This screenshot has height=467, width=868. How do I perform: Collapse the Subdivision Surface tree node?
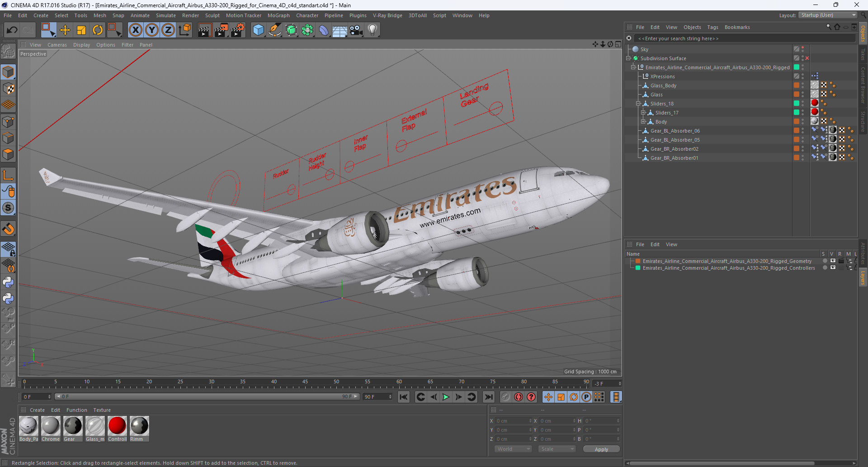[x=628, y=58]
